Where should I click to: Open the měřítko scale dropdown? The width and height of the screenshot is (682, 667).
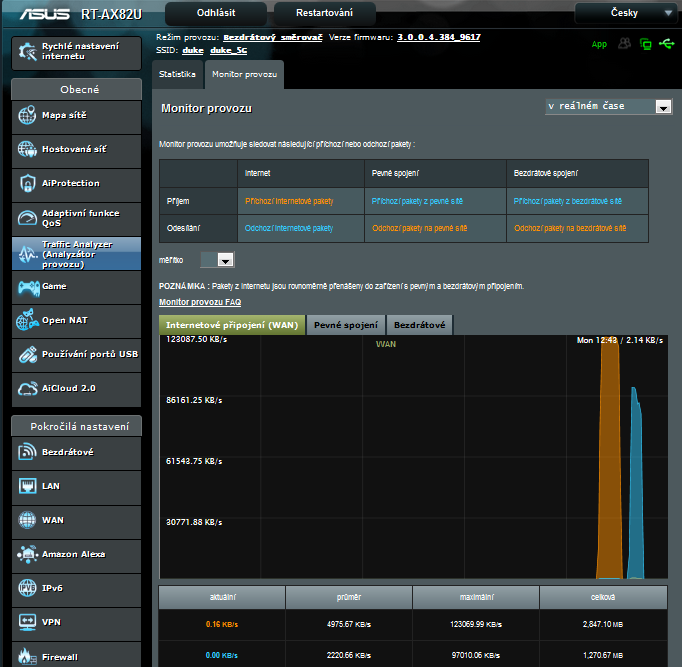pos(217,260)
